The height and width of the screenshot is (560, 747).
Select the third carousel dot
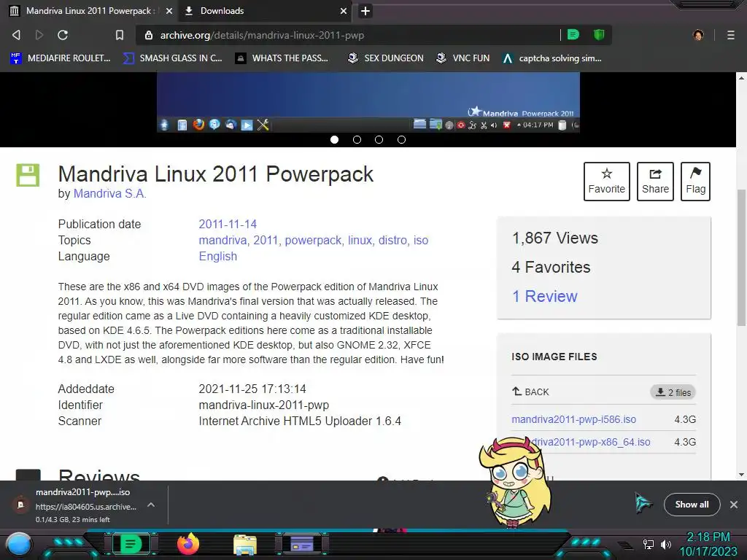[379, 139]
